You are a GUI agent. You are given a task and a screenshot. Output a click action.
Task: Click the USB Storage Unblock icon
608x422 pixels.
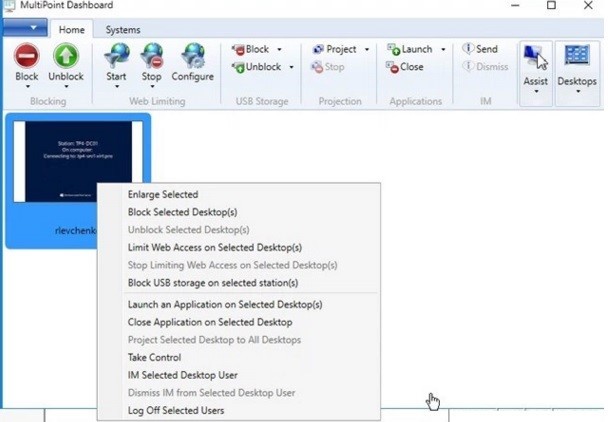click(238, 67)
